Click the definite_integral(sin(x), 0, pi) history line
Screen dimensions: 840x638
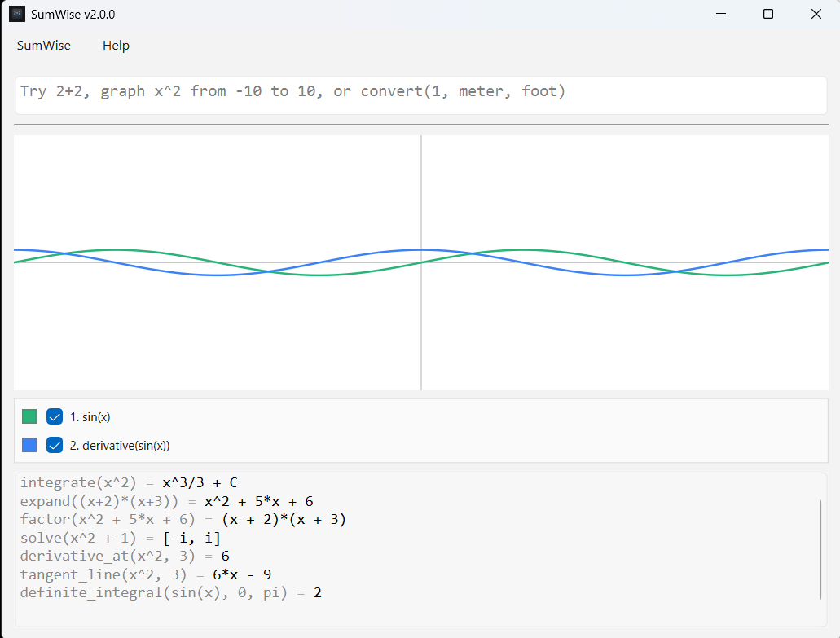[x=171, y=592]
